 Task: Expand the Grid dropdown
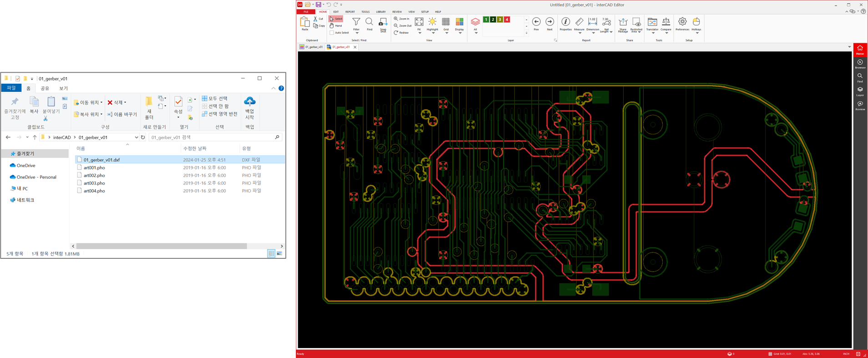tap(446, 33)
